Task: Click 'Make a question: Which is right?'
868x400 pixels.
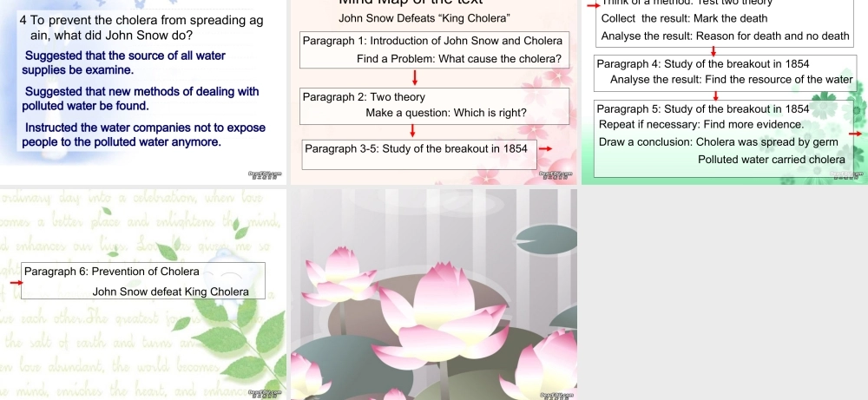Action: coord(446,114)
